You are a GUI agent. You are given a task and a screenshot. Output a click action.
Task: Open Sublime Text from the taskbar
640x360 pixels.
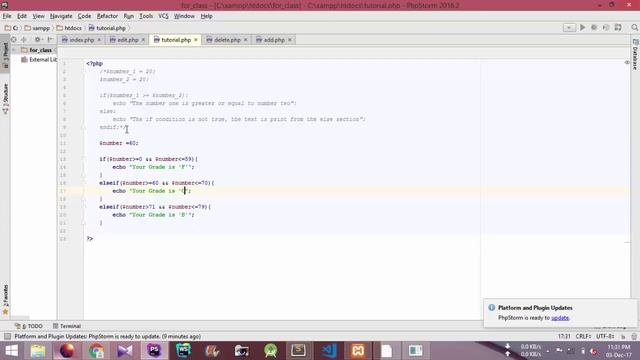[299, 351]
